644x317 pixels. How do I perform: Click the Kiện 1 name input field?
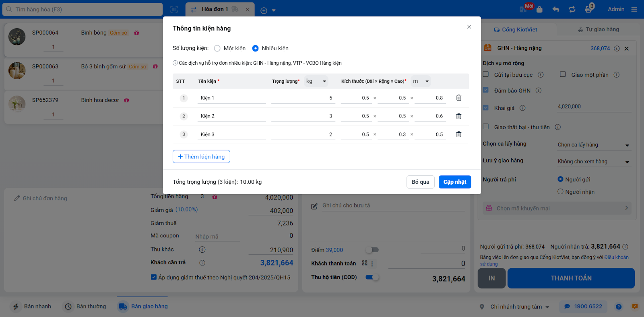[231, 98]
